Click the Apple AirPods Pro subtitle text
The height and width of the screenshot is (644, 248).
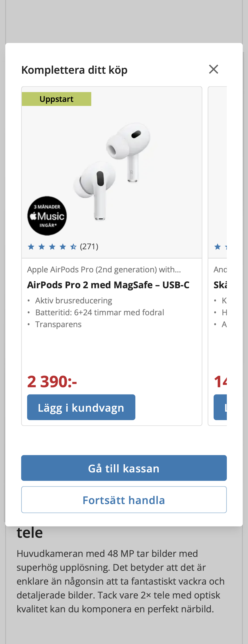[104, 270]
